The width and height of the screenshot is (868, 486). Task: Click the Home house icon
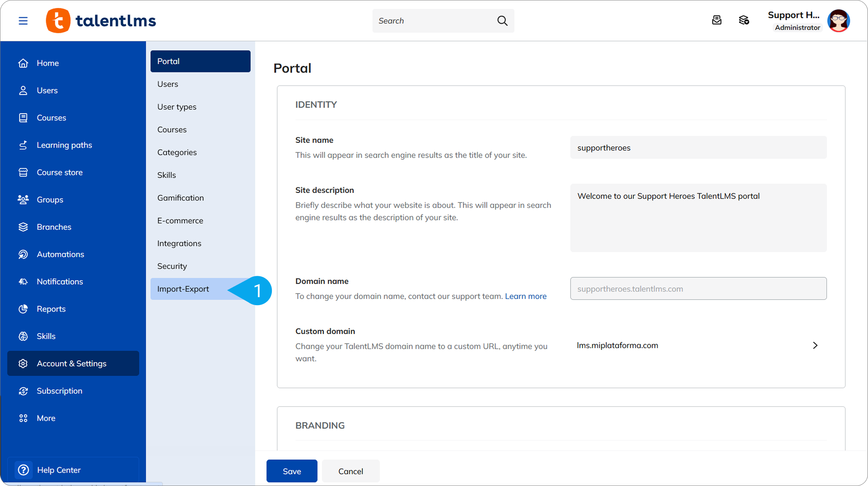23,63
